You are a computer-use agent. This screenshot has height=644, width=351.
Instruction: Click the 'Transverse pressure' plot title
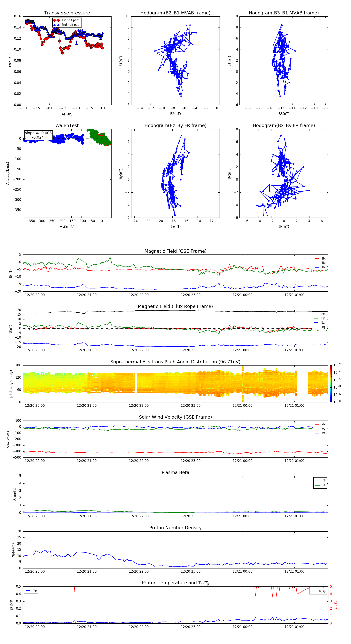(67, 13)
